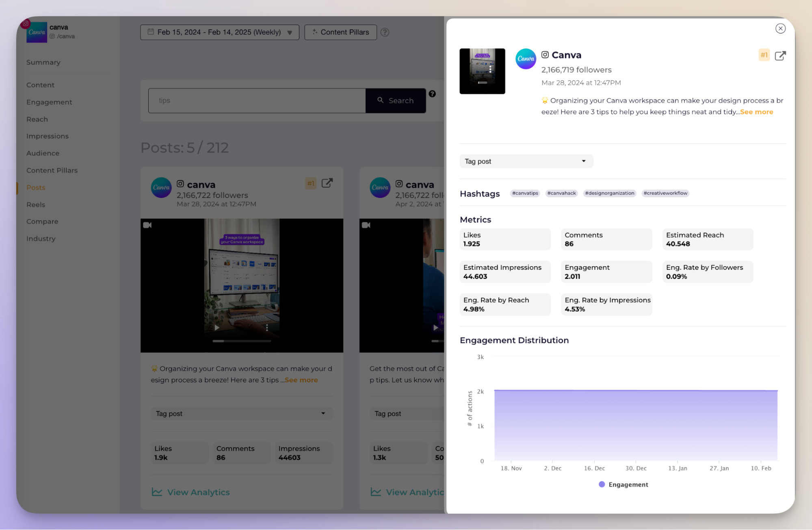Select the #creativeworkflow hashtag
The image size is (812, 530).
point(665,193)
